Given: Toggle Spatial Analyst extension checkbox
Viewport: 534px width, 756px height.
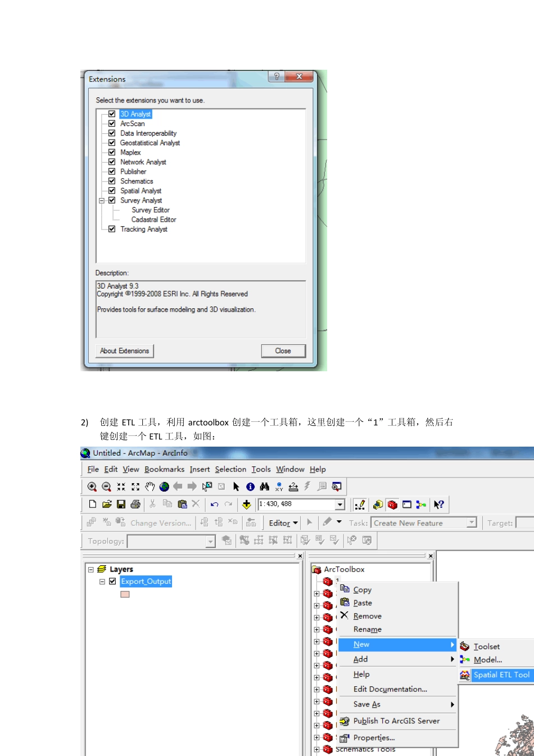Looking at the screenshot, I should click(x=112, y=191).
